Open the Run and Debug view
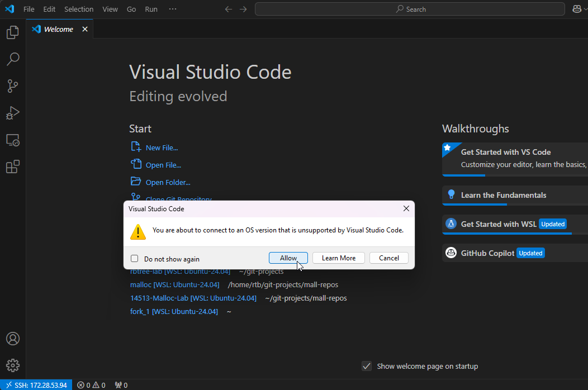 pos(13,113)
